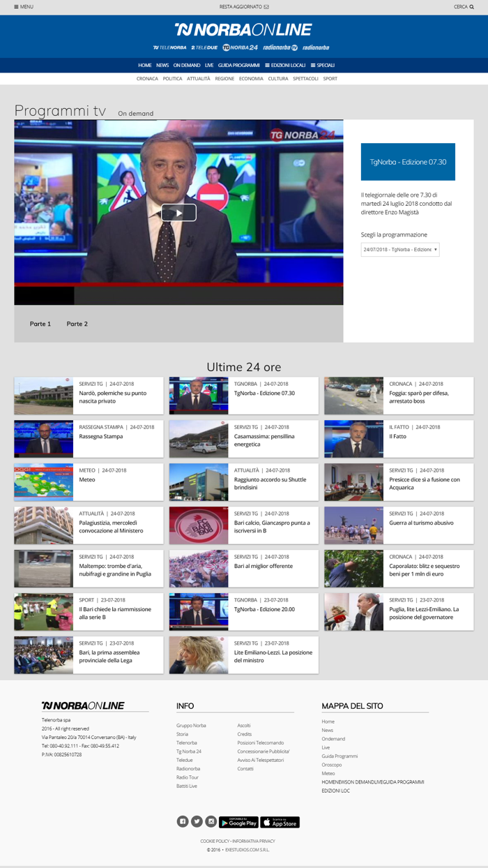Click the Google Play store badge
488x868 pixels.
238,822
